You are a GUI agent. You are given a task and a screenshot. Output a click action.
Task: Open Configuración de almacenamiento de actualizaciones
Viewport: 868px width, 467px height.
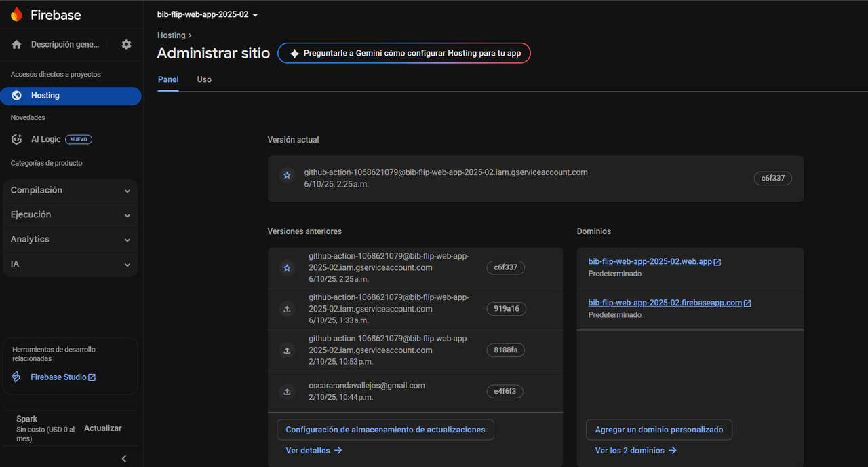coord(385,430)
